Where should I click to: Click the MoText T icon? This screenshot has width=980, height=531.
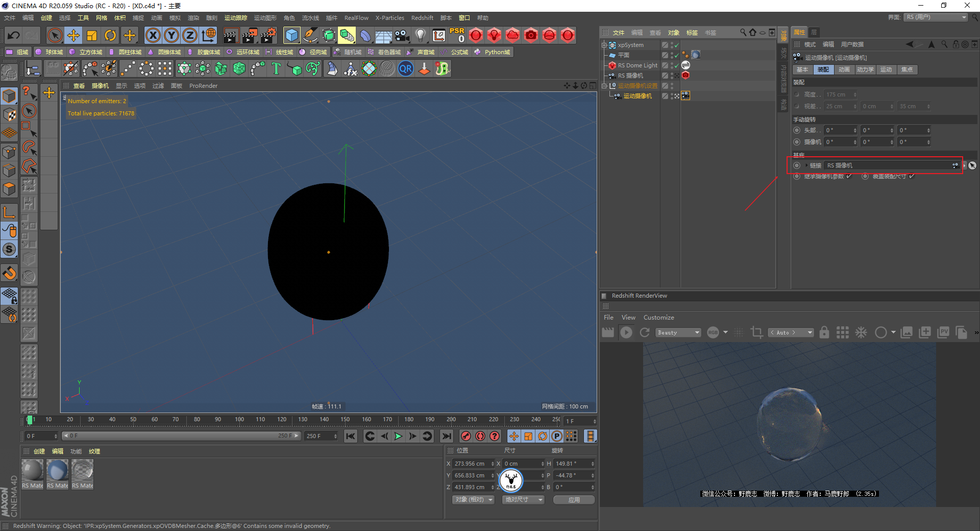[x=276, y=68]
